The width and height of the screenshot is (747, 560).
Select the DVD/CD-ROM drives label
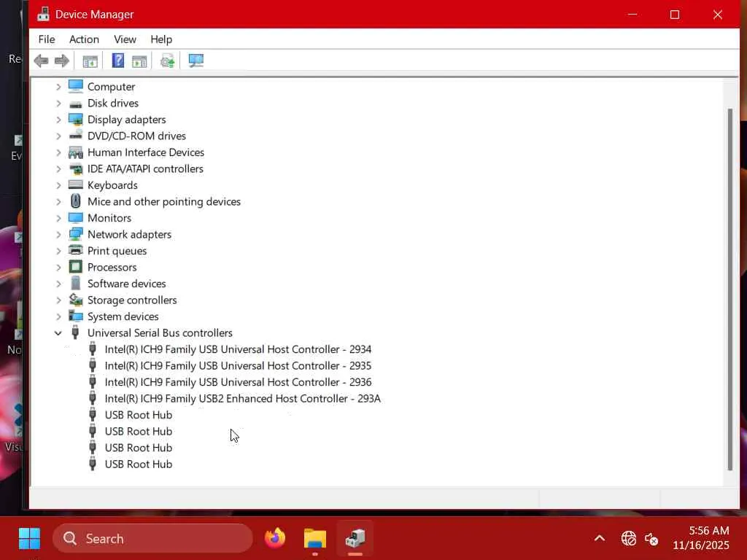click(136, 136)
